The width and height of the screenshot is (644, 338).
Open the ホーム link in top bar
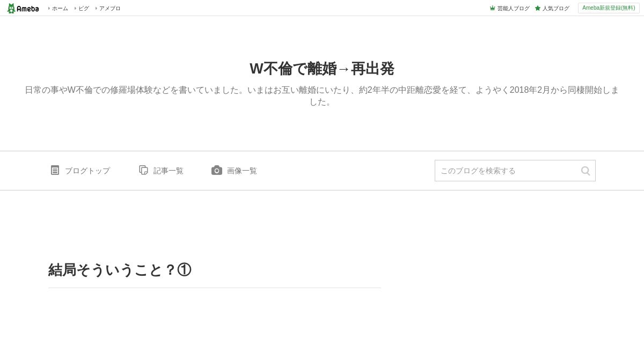click(60, 8)
